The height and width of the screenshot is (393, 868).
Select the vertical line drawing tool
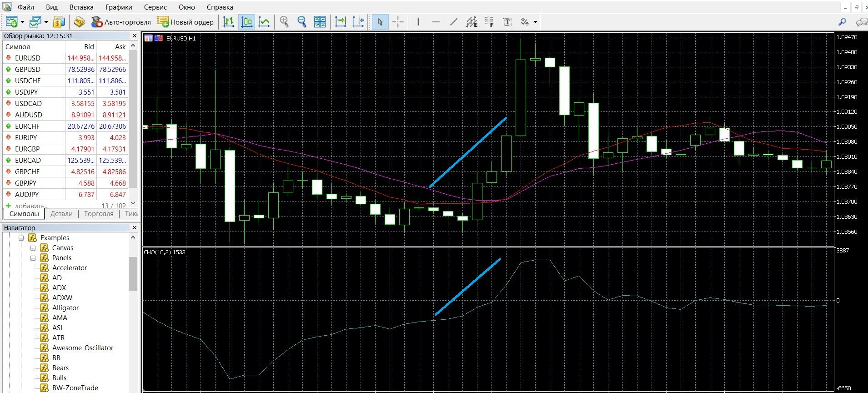(418, 21)
